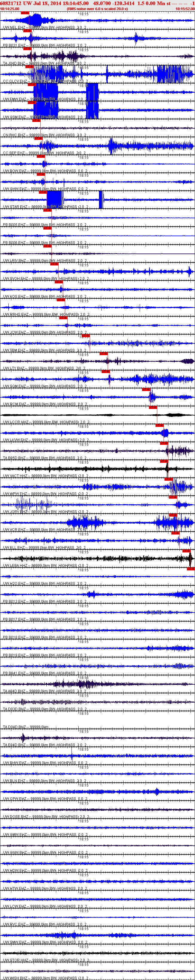Click the red pick marker on UW LEBA trace
The height and width of the screenshot is (980, 195).
click(x=186, y=551)
